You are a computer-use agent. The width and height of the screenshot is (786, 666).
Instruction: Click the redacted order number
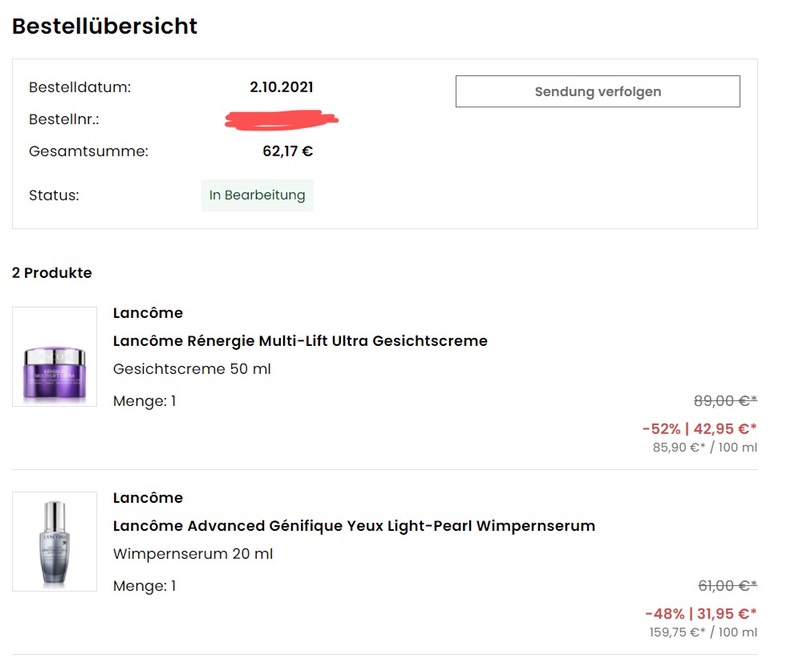pyautogui.click(x=282, y=120)
